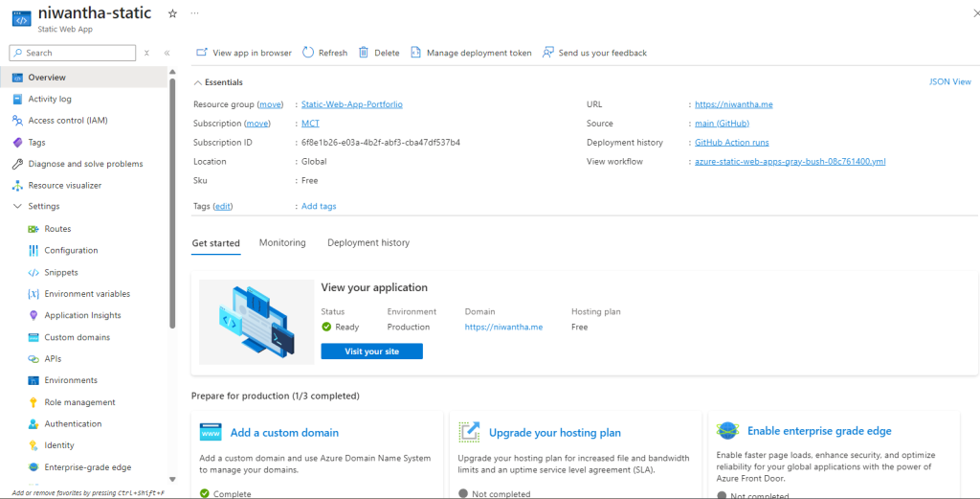Click the favorite star icon beside niwantha-static
The width and height of the screenshot is (980, 499).
coord(172,13)
